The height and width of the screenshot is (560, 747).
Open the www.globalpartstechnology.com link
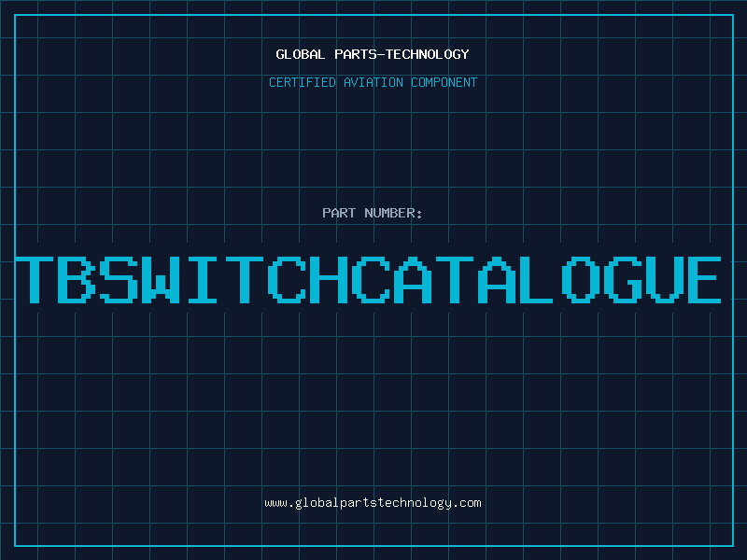click(x=373, y=503)
